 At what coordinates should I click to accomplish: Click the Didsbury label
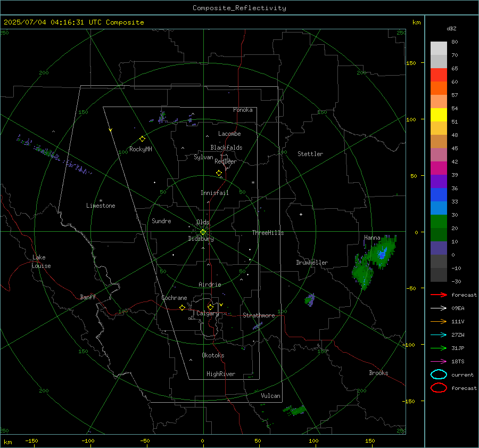[201, 239]
